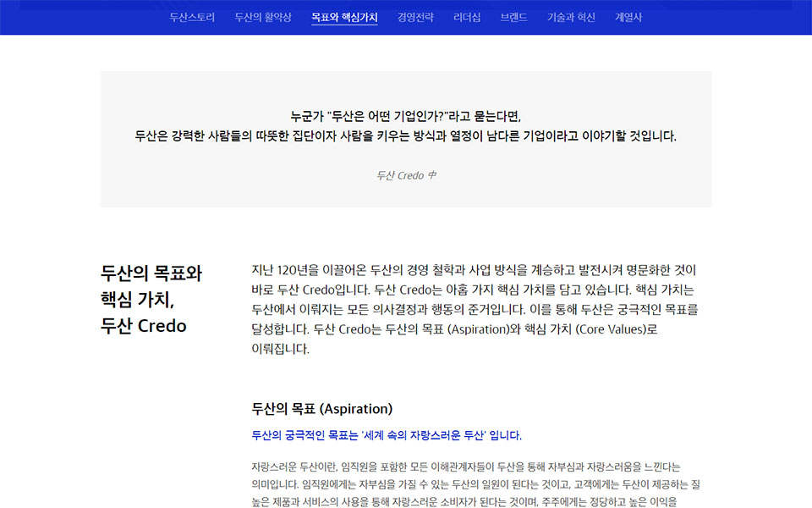Click the gray paragraph starting 자랑스러운 두산이란
Screen dimensions: 812x508
(x=465, y=467)
